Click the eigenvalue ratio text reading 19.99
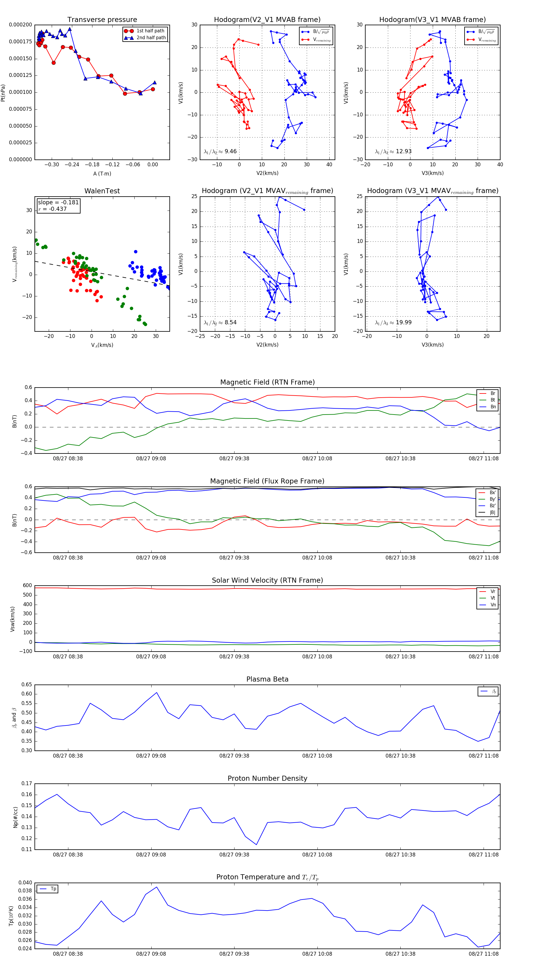Viewport: 535px width, 980px height. 393,323
